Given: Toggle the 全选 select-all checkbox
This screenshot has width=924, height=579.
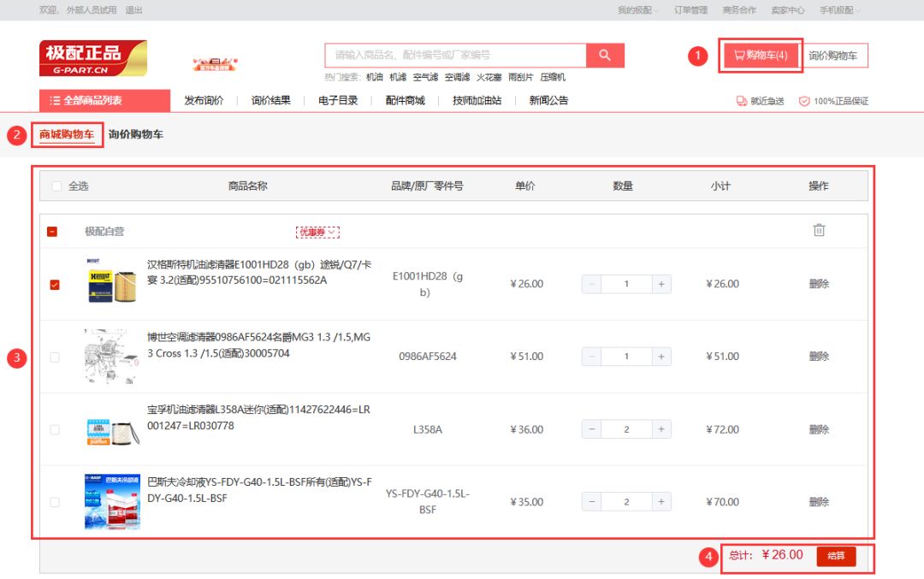Looking at the screenshot, I should tap(56, 186).
